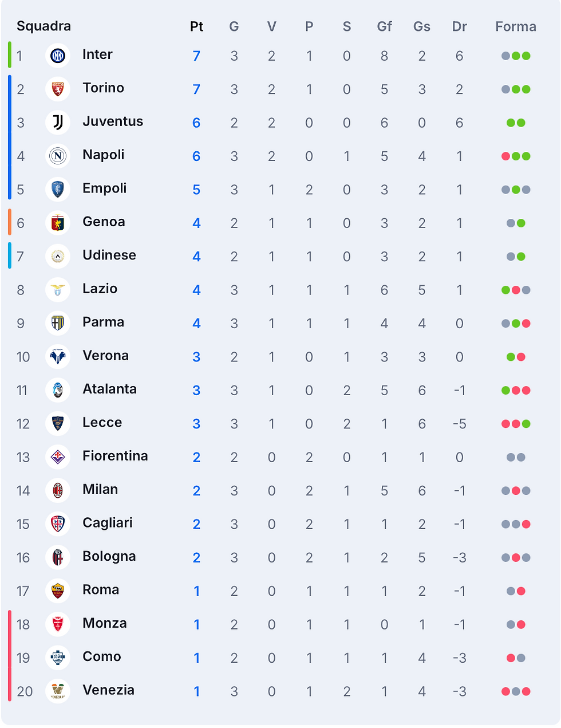This screenshot has width=561, height=728.
Task: Select the Atalanta club badge
Action: 58,390
